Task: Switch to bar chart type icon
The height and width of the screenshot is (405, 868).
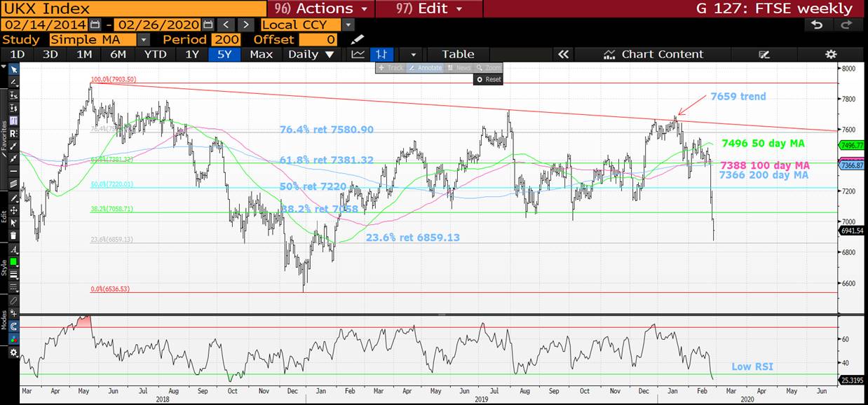Action: tap(381, 54)
